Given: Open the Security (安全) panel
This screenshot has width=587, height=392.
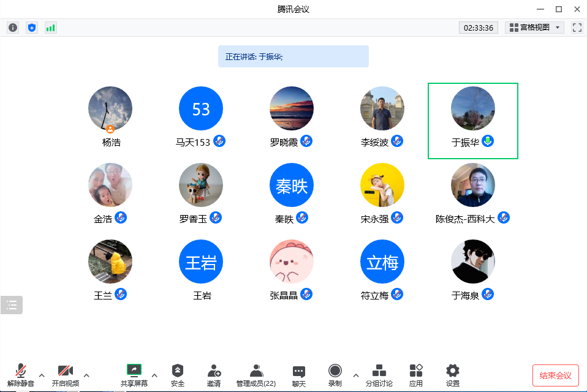Looking at the screenshot, I should (x=178, y=375).
